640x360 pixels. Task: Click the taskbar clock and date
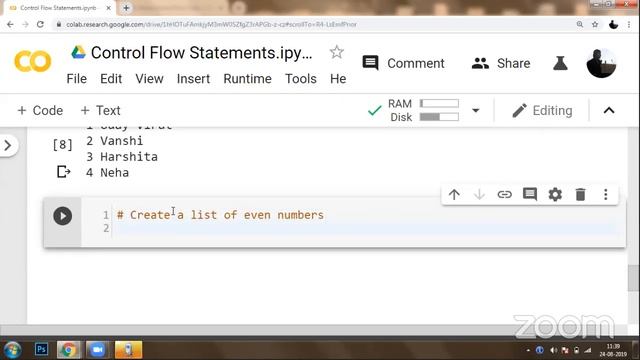(613, 350)
